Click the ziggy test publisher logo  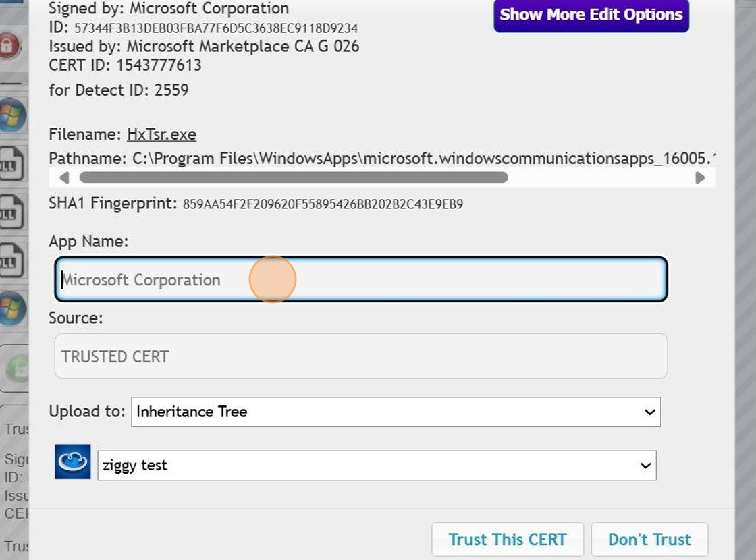tap(72, 462)
